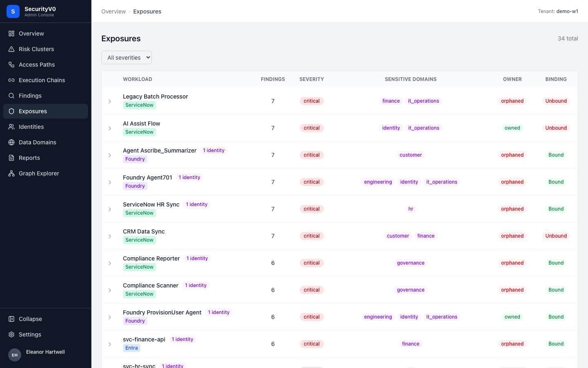The image size is (588, 368).
Task: Click the SecurityV0 logo icon
Action: coord(13,11)
